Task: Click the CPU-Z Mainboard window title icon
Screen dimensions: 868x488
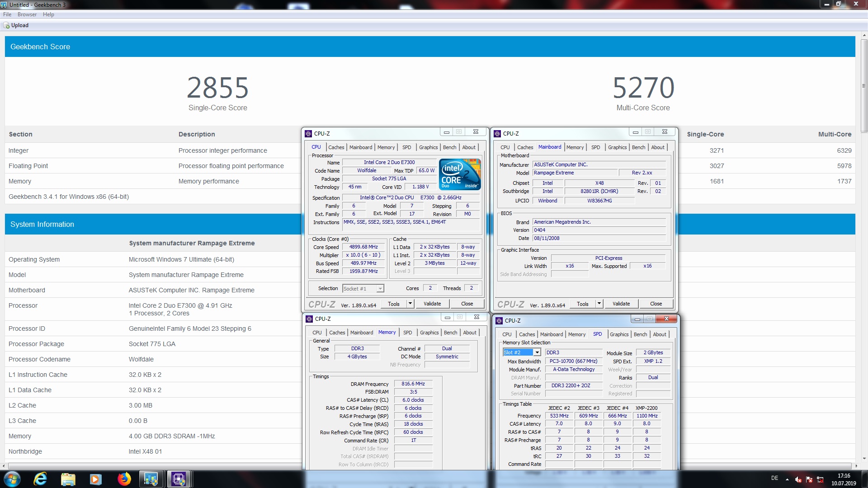Action: [497, 133]
